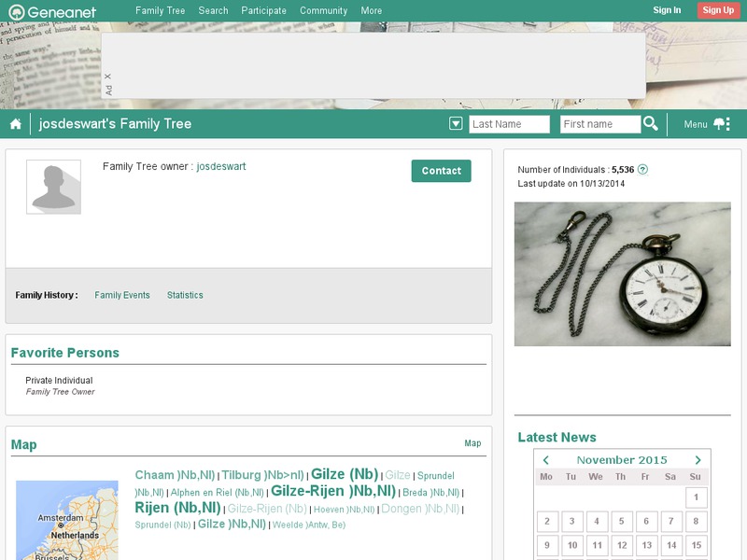Viewport: 747px width, 560px height.
Task: Open the Search menu
Action: [214, 10]
